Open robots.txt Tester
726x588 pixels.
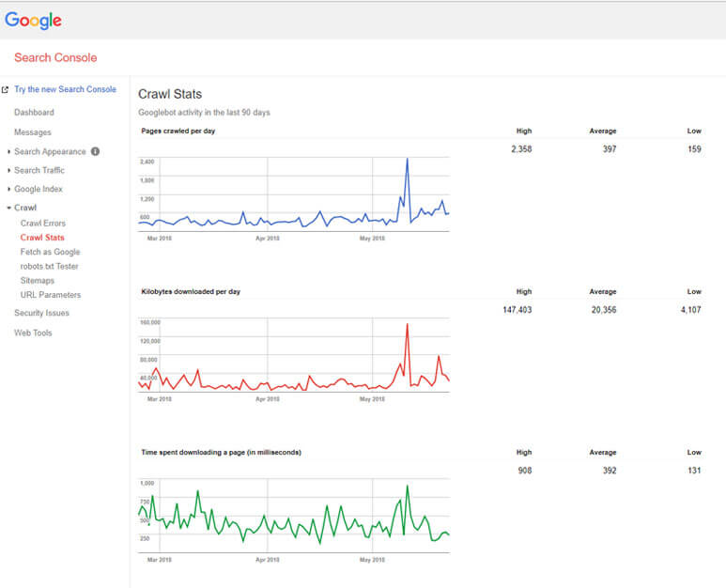click(x=49, y=266)
